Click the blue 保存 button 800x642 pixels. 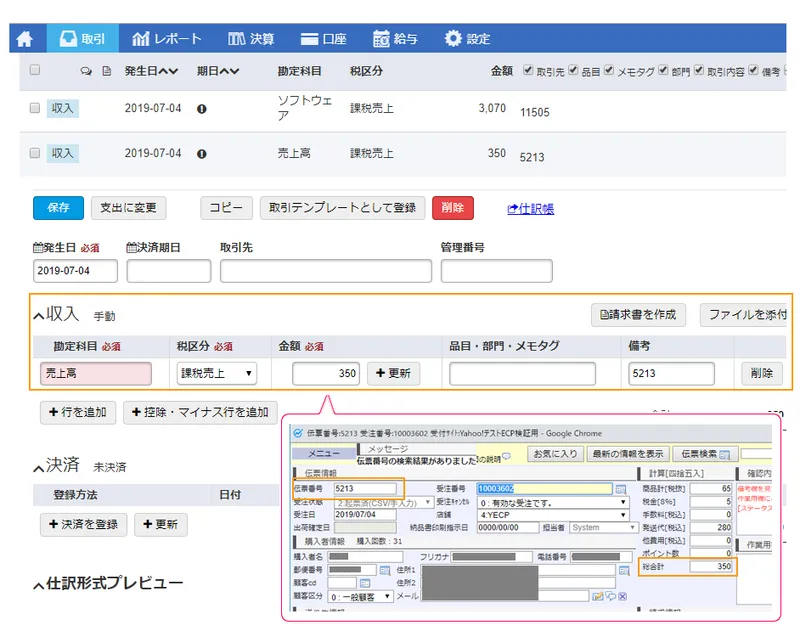58,208
